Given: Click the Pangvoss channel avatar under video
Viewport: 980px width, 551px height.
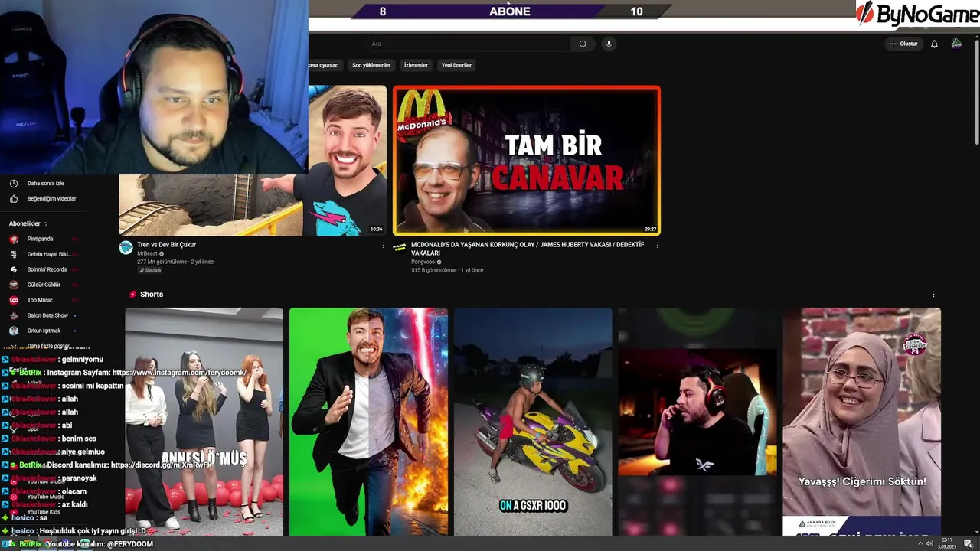Looking at the screenshot, I should (x=399, y=248).
